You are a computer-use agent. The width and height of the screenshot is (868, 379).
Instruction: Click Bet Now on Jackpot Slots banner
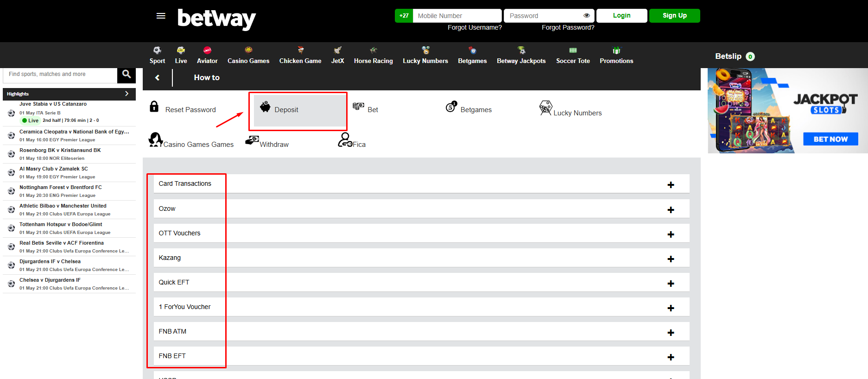pyautogui.click(x=830, y=139)
